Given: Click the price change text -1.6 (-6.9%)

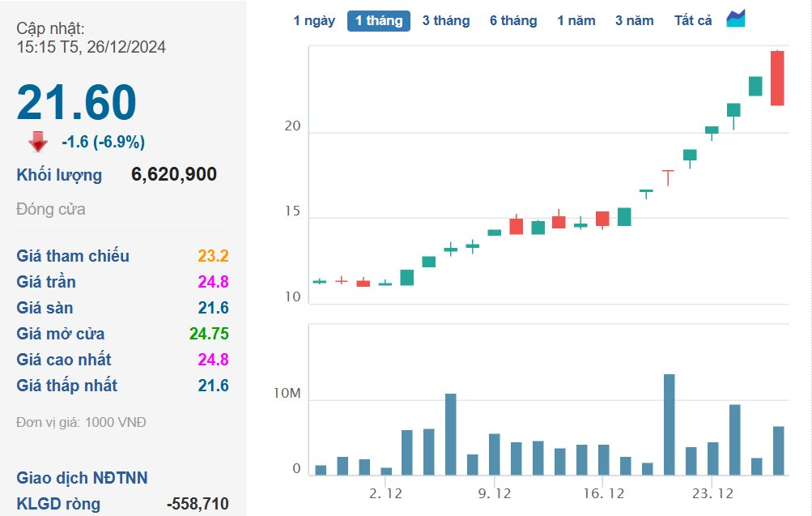Looking at the screenshot, I should click(104, 143).
